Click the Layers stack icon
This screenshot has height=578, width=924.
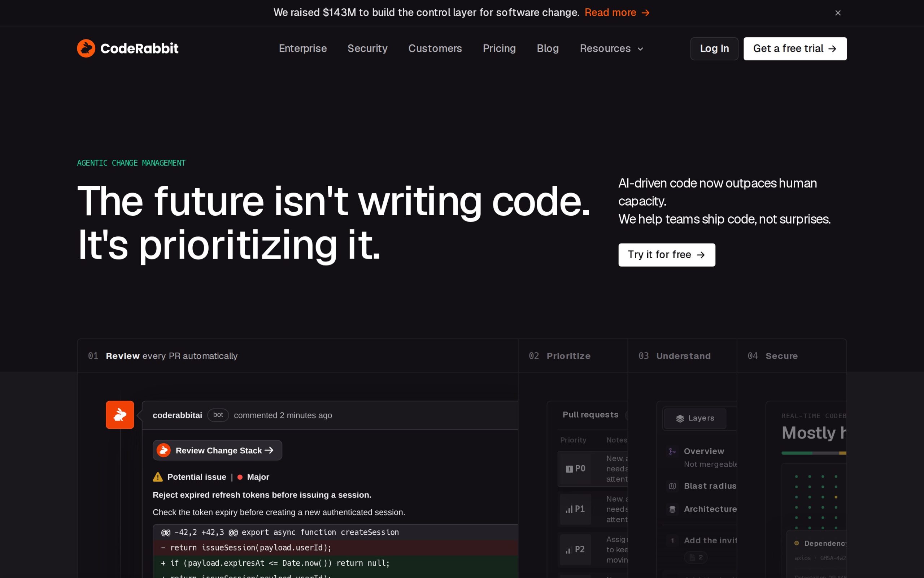coord(680,419)
